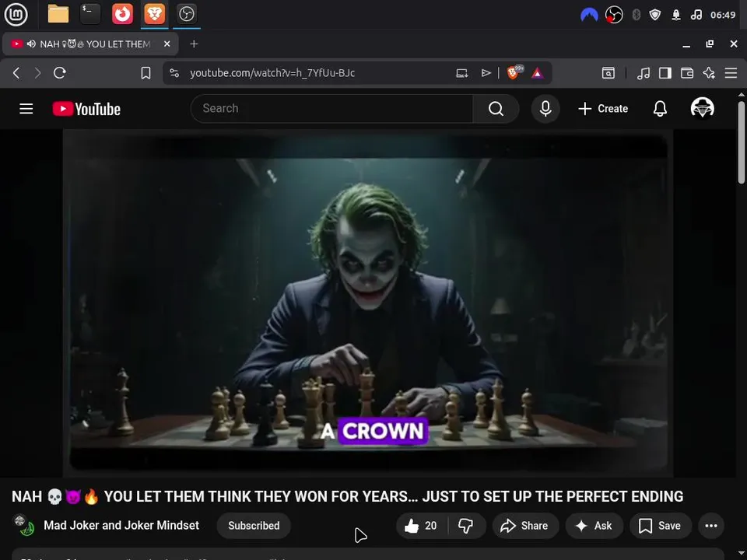Toggle the browser sidebar panel
This screenshot has height=560, width=747.
(665, 73)
